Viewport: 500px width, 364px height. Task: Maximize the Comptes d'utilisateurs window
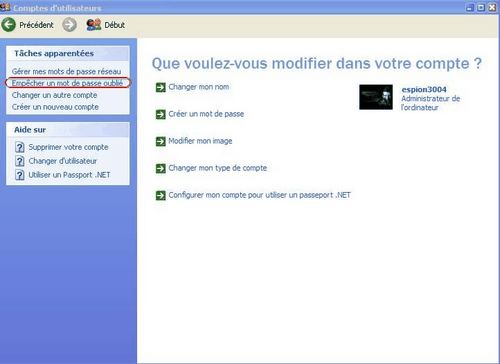481,8
